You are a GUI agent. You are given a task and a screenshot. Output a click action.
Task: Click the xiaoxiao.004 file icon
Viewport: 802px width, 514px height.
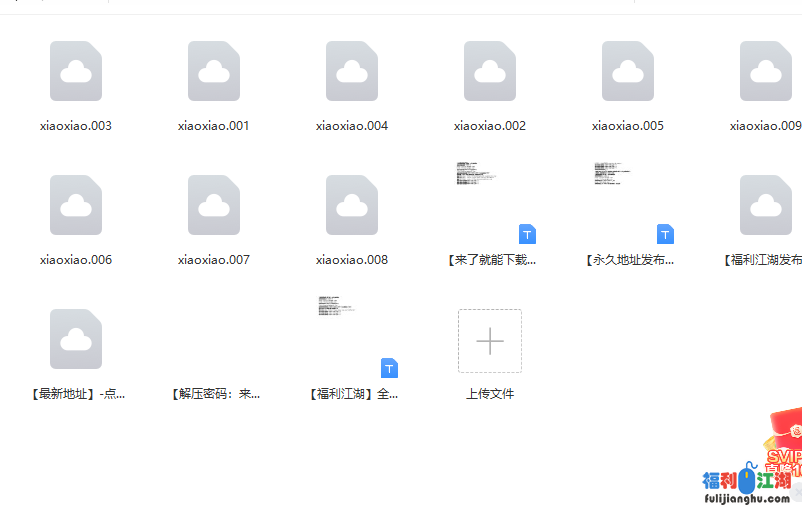[x=352, y=71]
